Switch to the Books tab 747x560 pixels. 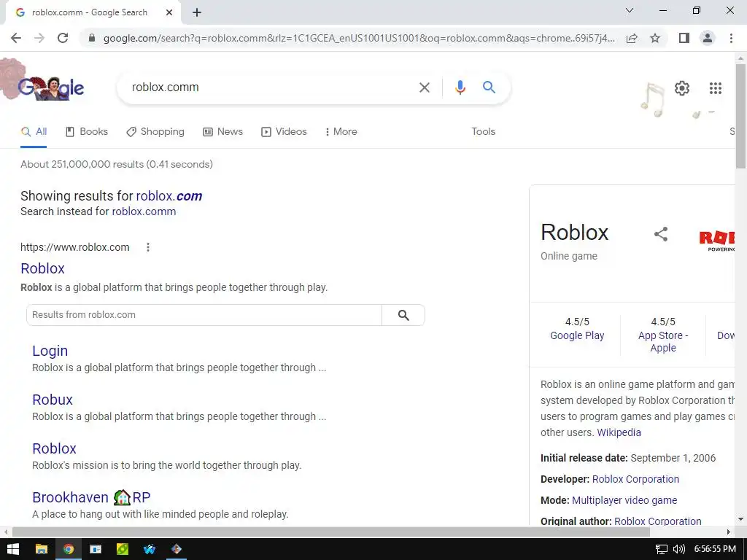pyautogui.click(x=87, y=132)
